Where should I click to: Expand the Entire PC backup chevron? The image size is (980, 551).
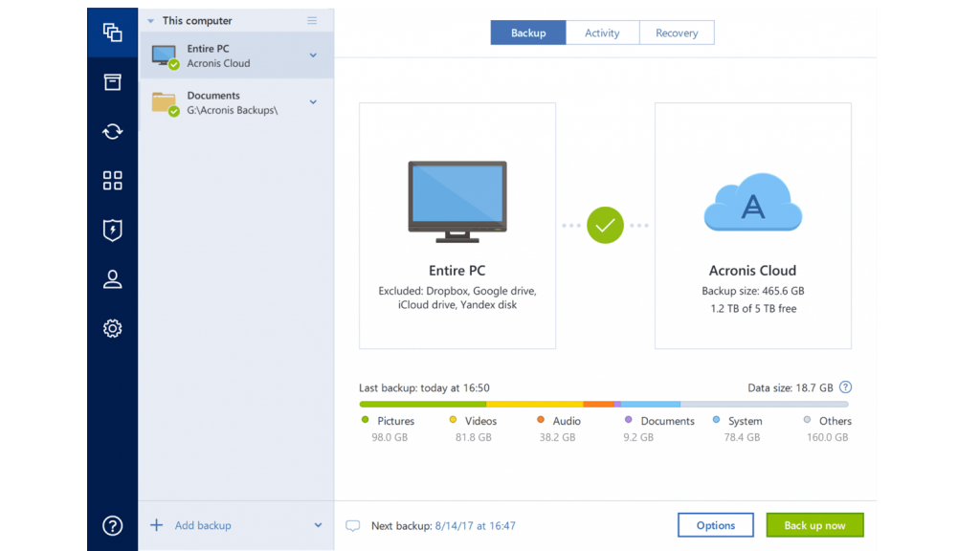[x=313, y=55]
